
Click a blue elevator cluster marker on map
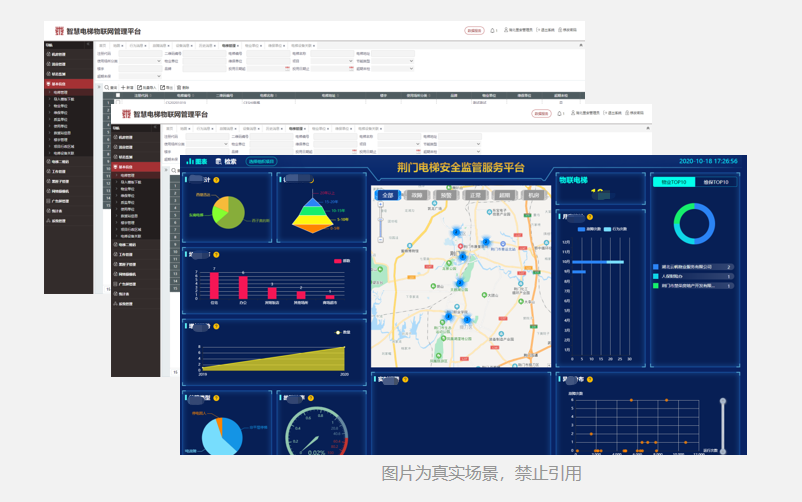point(457,231)
